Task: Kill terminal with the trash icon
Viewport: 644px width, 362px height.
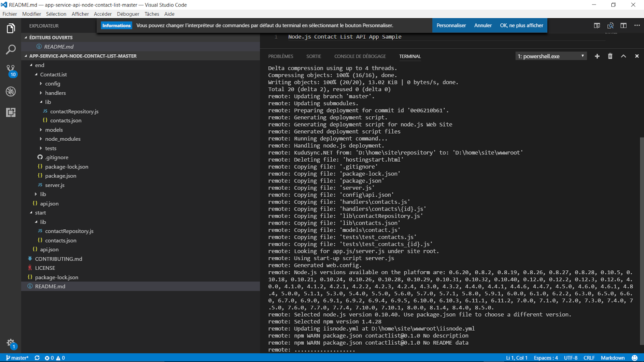Action: (610, 56)
